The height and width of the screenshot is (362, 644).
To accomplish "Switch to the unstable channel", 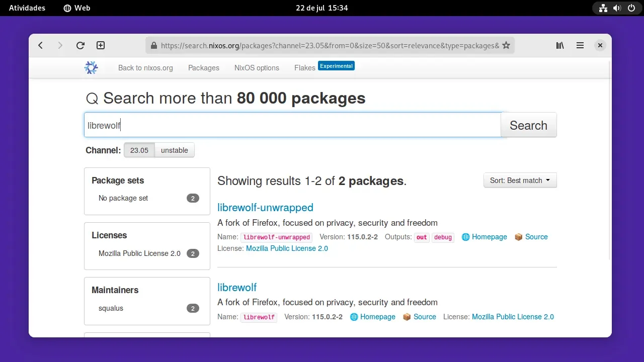I will tap(175, 150).
